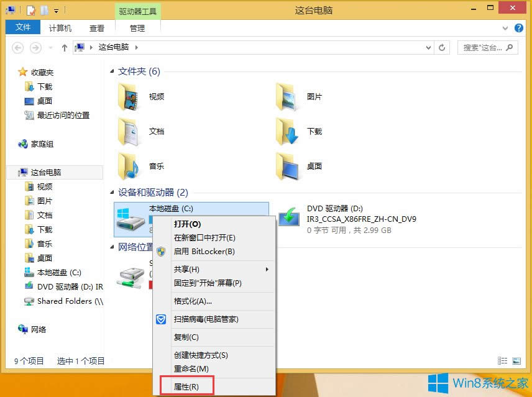Collapse the ribbon using the chevron
This screenshot has height=397, width=532.
[505, 28]
